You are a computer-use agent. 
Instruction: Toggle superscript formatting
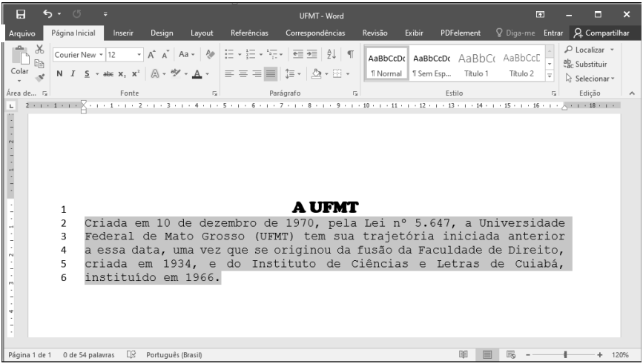(x=136, y=74)
